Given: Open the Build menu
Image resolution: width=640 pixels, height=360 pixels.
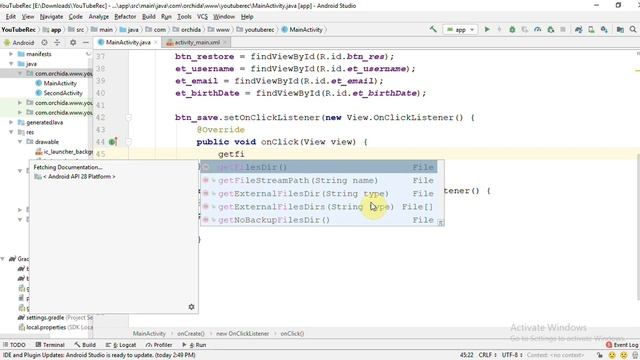Looking at the screenshot, I should click(149, 17).
